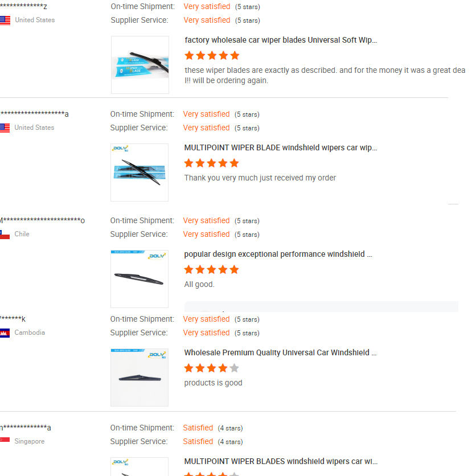Open the factory wholesale car wiper blades thumbnail
Viewport: 476px width, 476px height.
(140, 65)
